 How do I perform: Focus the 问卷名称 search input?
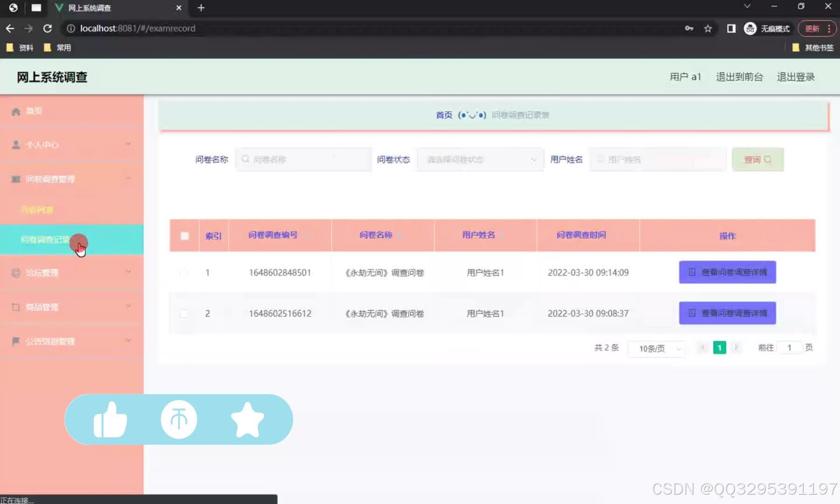pyautogui.click(x=304, y=160)
